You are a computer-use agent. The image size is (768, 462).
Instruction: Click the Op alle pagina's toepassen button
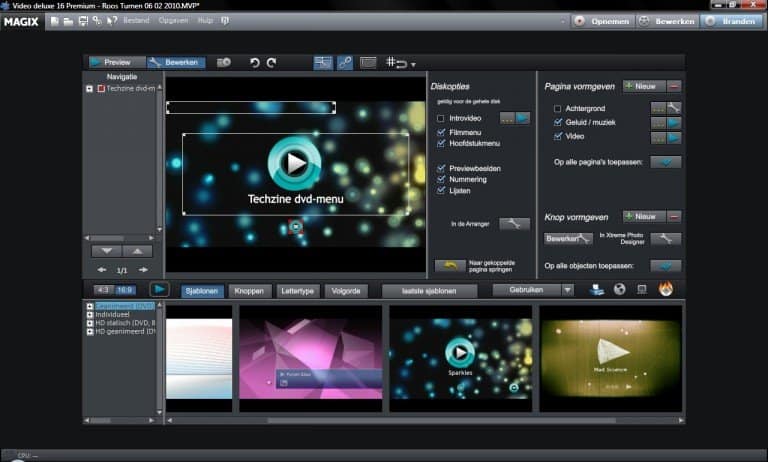point(666,162)
